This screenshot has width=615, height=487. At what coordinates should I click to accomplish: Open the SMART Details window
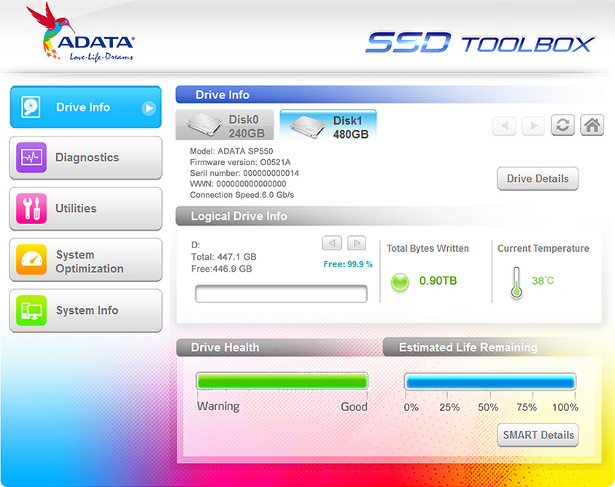click(537, 435)
